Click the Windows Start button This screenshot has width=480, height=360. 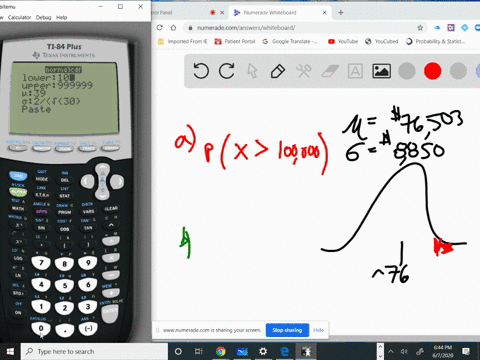(10, 351)
